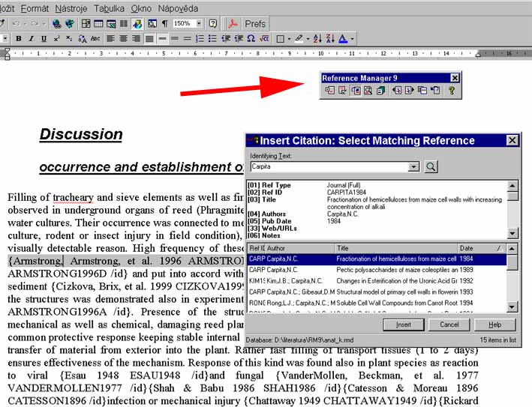Insert Omega symbol from toolbar

pyautogui.click(x=251, y=39)
